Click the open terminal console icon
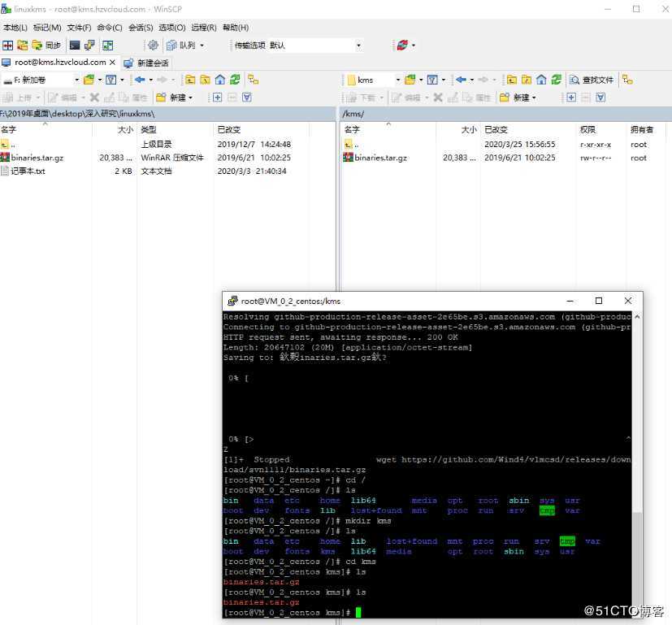 tap(74, 46)
